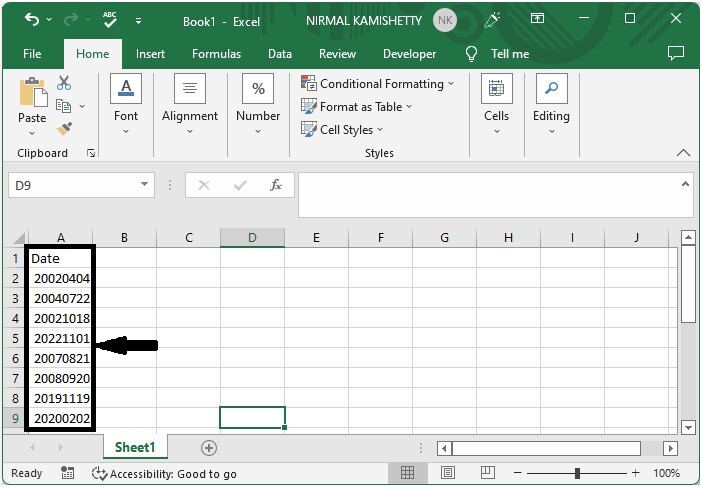This screenshot has width=702, height=487.
Task: Add a new sheet with plus button
Action: tap(209, 448)
